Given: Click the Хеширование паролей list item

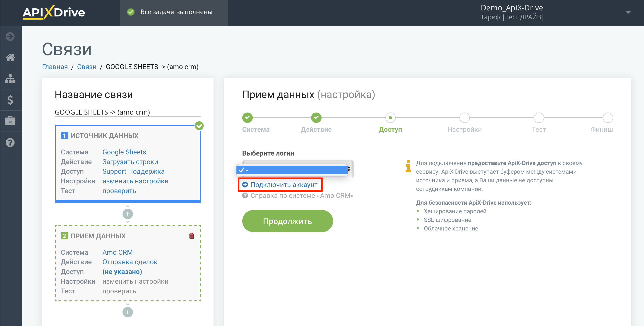Looking at the screenshot, I should tap(455, 211).
